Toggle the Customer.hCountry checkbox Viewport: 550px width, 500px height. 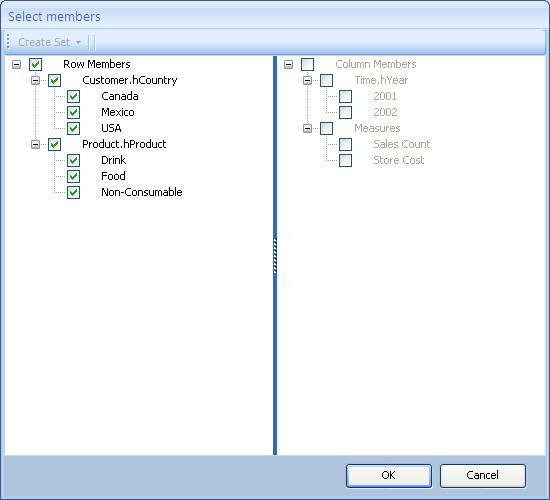[54, 80]
